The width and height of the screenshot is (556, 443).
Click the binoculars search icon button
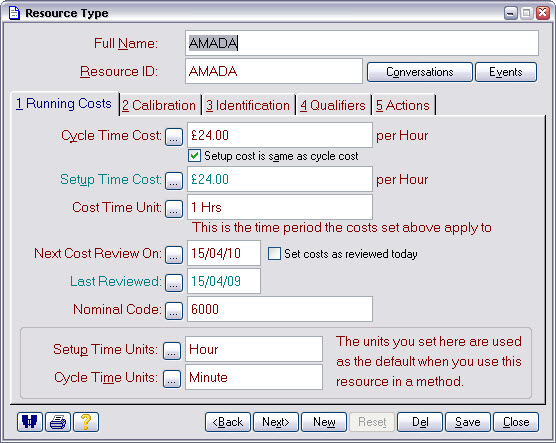coord(30,422)
